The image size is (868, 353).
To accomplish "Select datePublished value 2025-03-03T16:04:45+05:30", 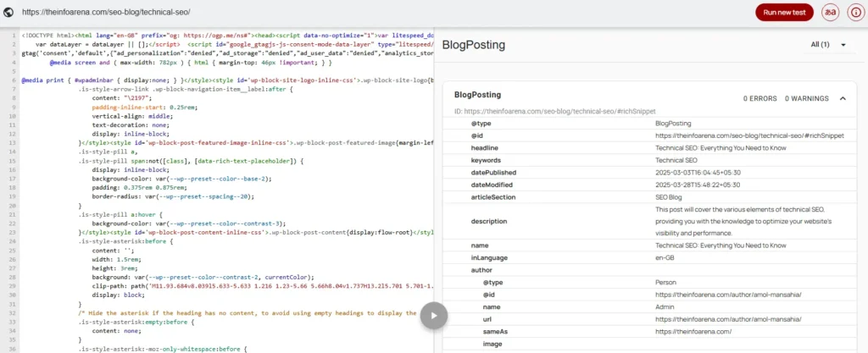I will coord(698,173).
